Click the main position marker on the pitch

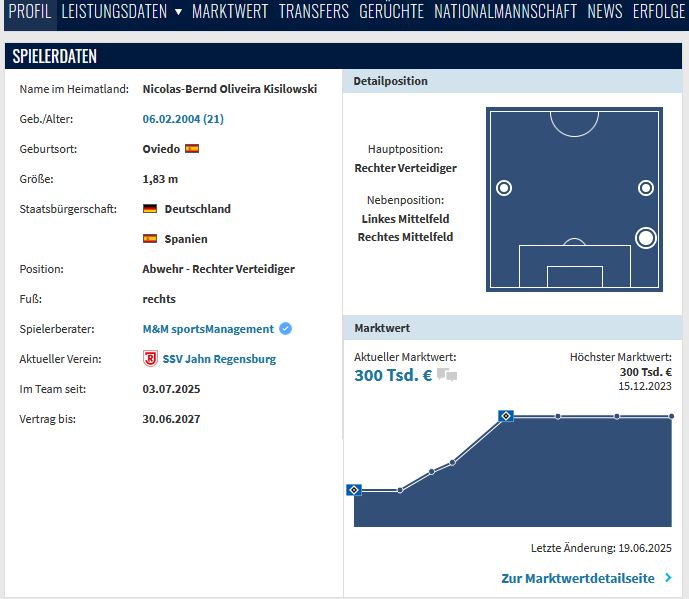[x=646, y=238]
